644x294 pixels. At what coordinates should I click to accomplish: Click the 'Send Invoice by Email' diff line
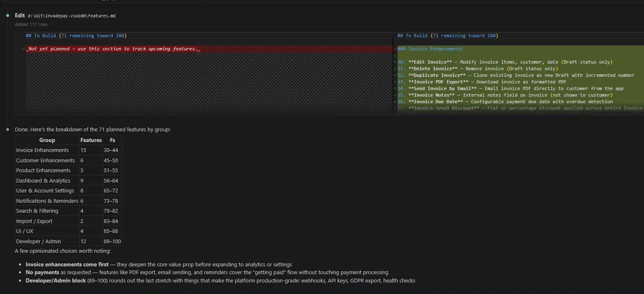point(516,88)
